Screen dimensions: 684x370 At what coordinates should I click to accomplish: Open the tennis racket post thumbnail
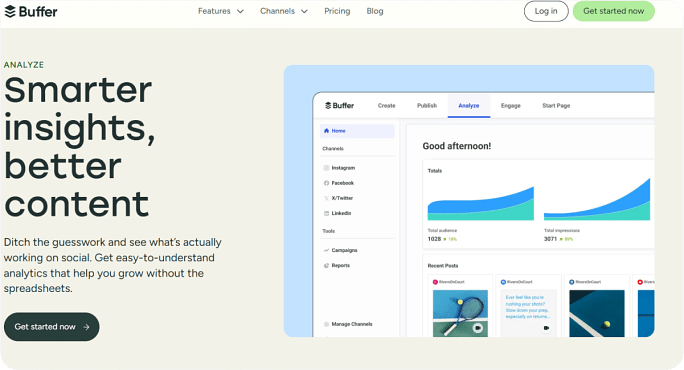[x=460, y=313]
